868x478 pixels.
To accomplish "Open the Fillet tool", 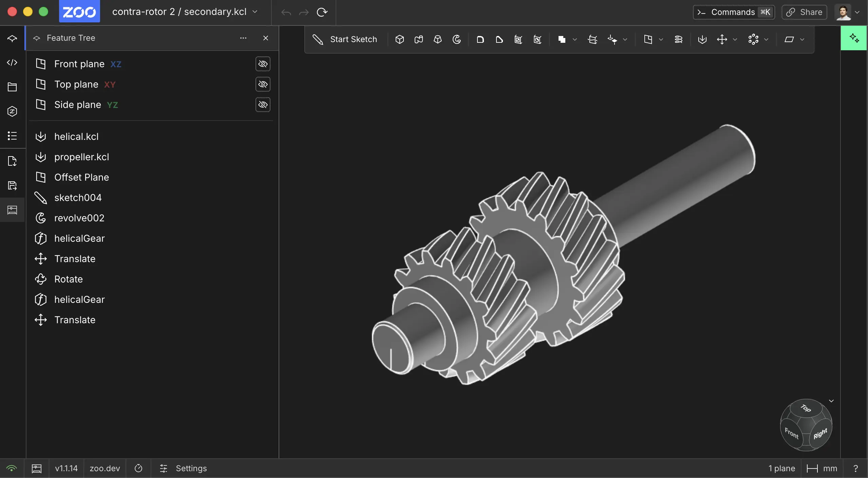I will (x=480, y=39).
